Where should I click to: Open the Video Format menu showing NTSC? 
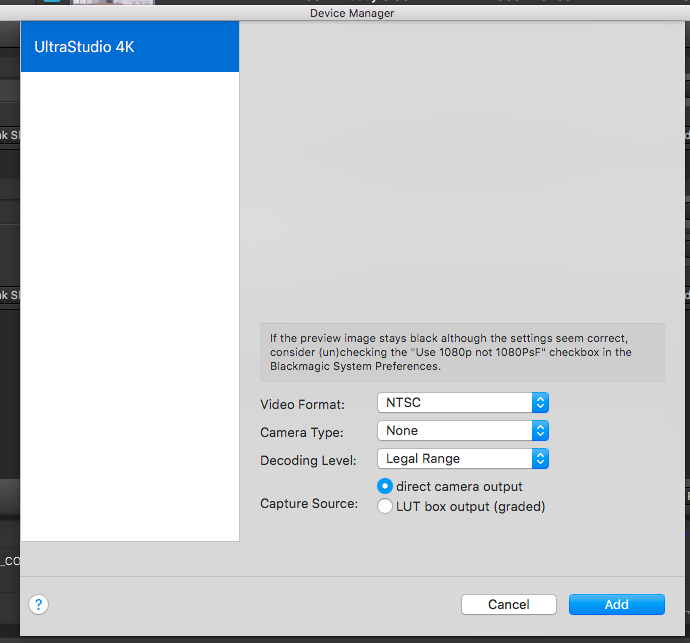[455, 403]
